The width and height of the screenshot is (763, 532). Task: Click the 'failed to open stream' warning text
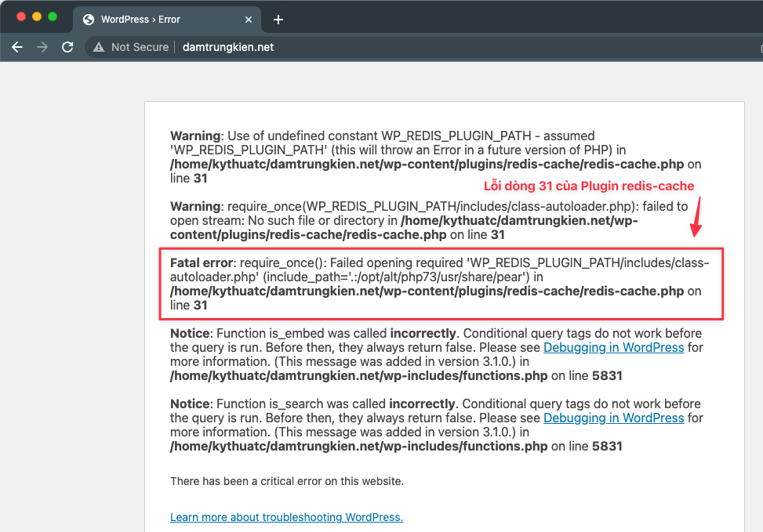[x=429, y=220]
